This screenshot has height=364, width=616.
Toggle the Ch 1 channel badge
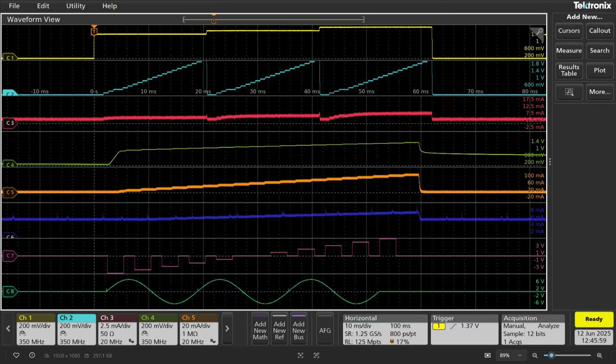[x=36, y=329]
